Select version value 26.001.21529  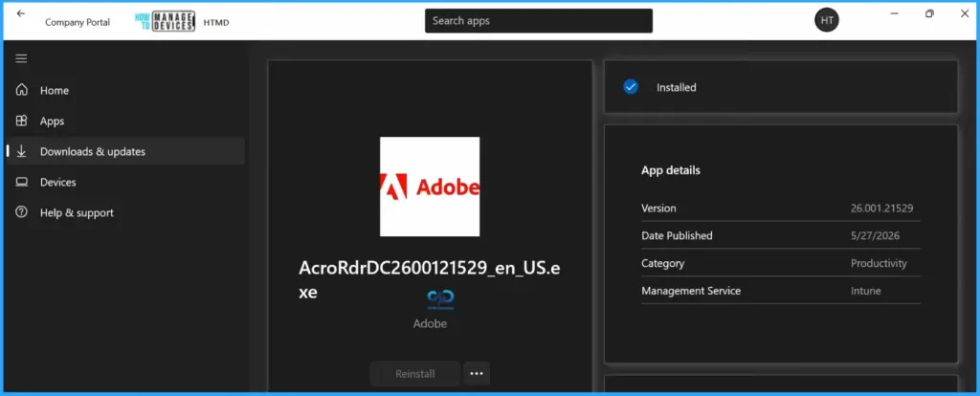click(x=881, y=208)
